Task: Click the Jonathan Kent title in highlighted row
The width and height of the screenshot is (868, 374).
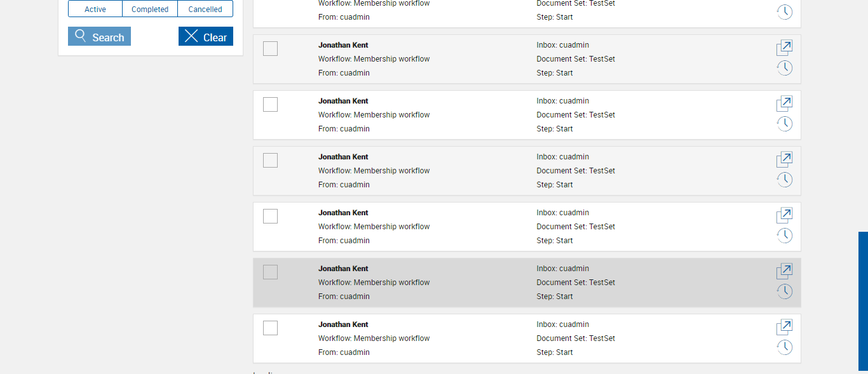Action: [343, 269]
